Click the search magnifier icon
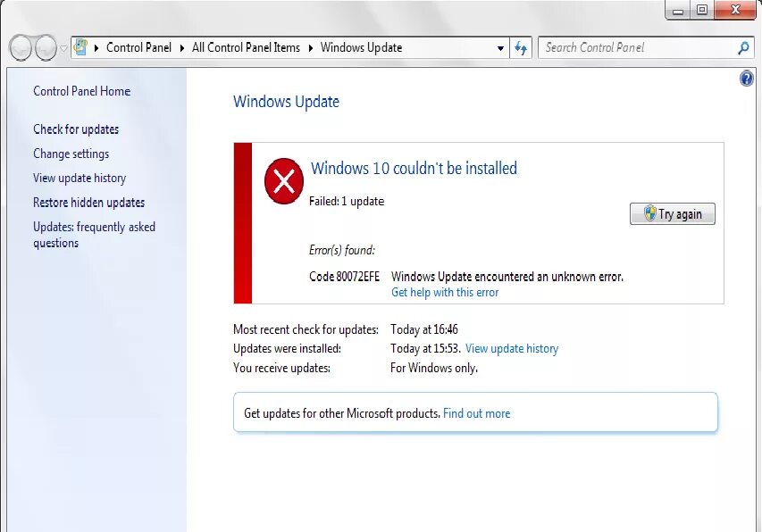 point(743,47)
